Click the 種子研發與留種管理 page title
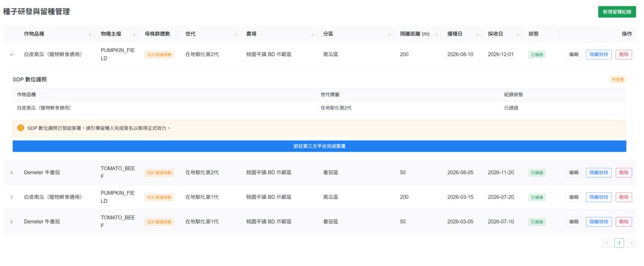The image size is (644, 266). point(36,11)
